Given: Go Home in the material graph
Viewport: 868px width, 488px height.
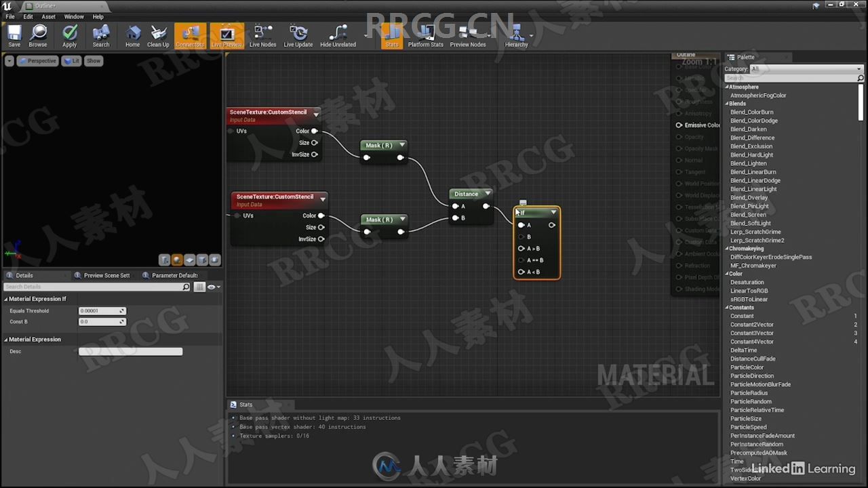Looking at the screenshot, I should point(133,36).
